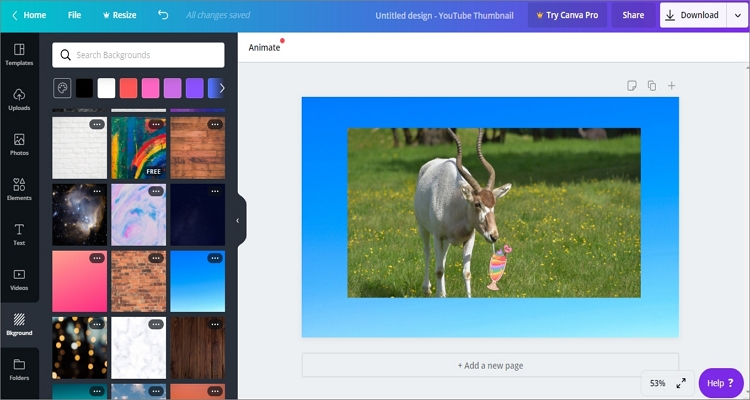
Task: Apply the pastel marble swirl background
Action: tap(139, 214)
